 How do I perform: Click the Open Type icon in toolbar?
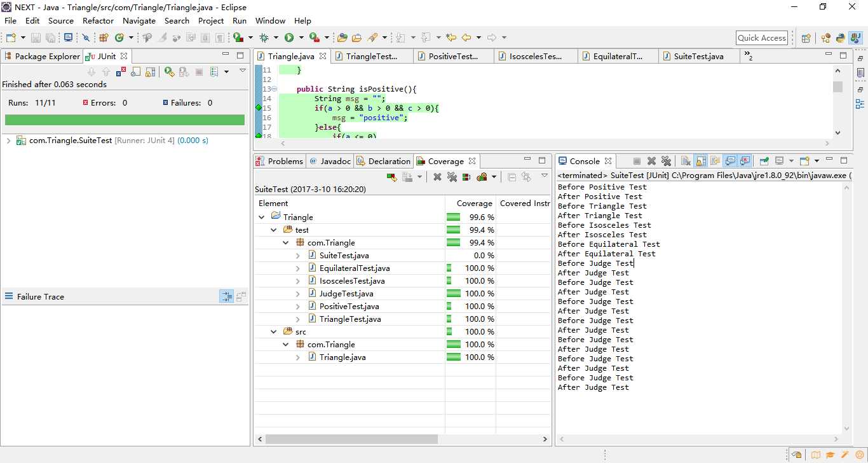tap(342, 38)
